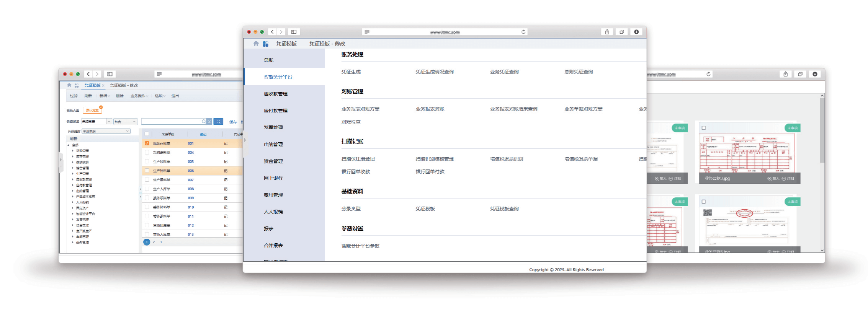The width and height of the screenshot is (868, 316).
Task: Click the 增值税发票识别 link
Action: pos(506,159)
